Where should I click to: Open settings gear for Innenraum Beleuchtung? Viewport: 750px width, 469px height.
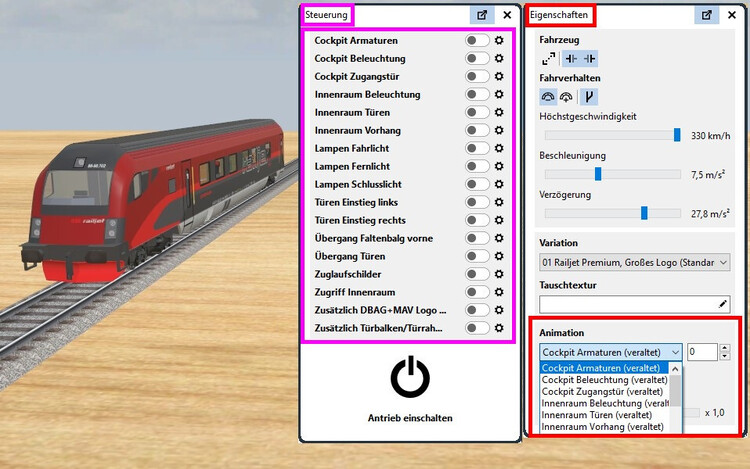pyautogui.click(x=499, y=94)
